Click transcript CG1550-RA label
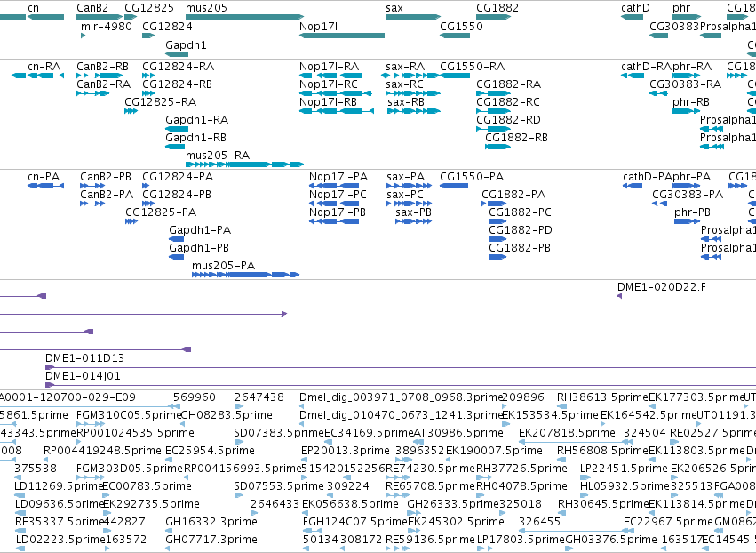Image resolution: width=756 pixels, height=553 pixels. [472, 66]
